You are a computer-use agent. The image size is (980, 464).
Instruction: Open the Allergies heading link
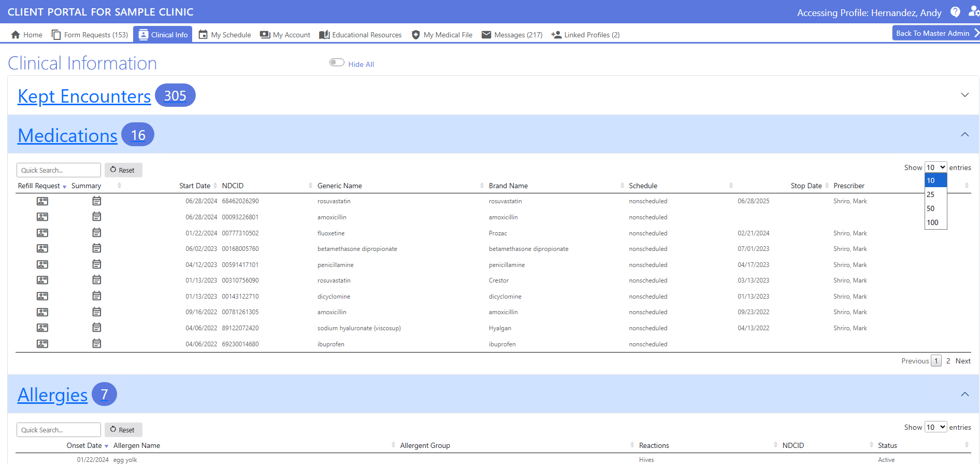(53, 395)
